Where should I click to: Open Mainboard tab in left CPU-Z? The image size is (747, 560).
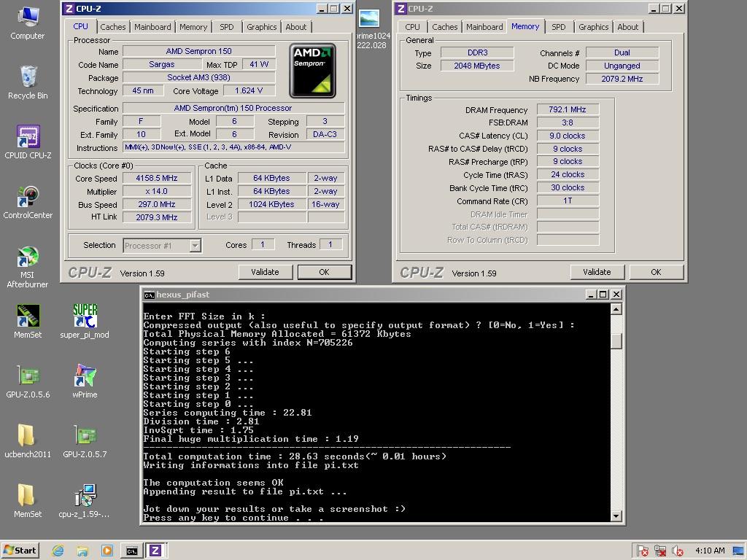(x=152, y=27)
